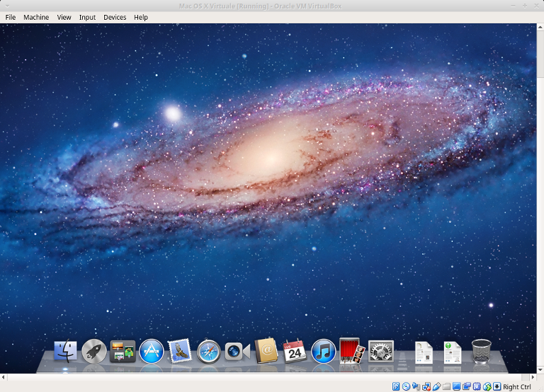
Task: Open Mission Control from the dock
Action: pyautogui.click(x=123, y=351)
